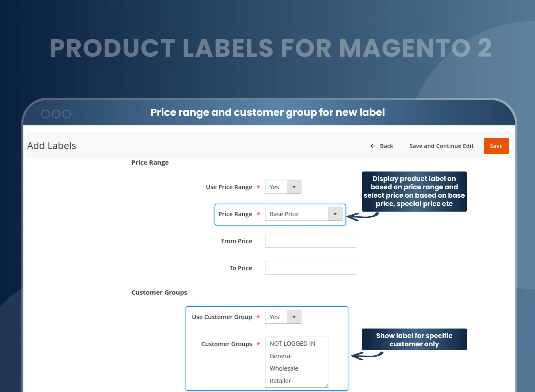Click the Back arrow icon
Viewport: 535px width, 392px height.
point(373,146)
